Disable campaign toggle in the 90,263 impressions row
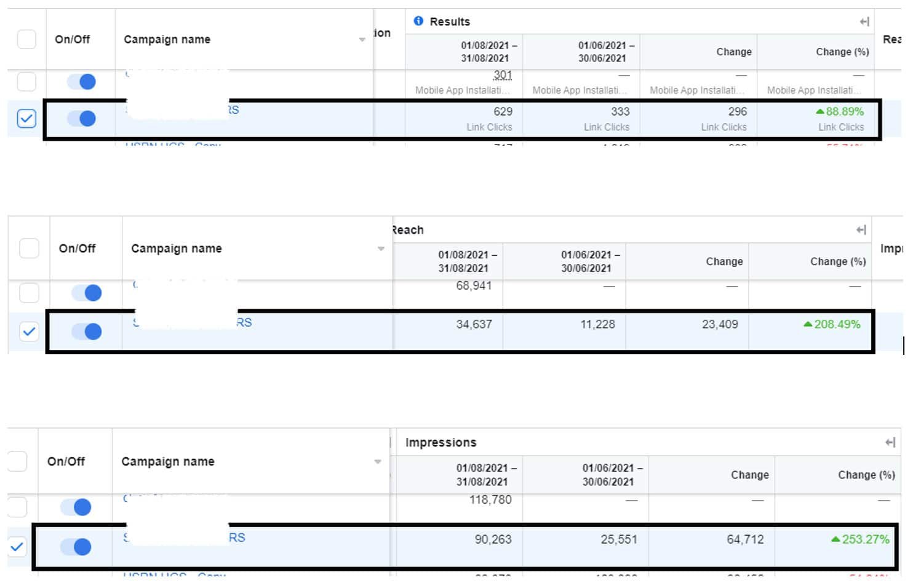The height and width of the screenshot is (588, 913). 76,547
